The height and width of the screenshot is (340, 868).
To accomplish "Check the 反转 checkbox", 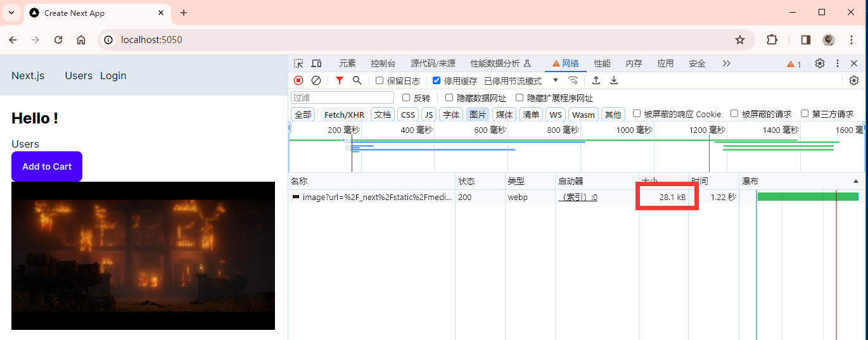I will tap(406, 98).
